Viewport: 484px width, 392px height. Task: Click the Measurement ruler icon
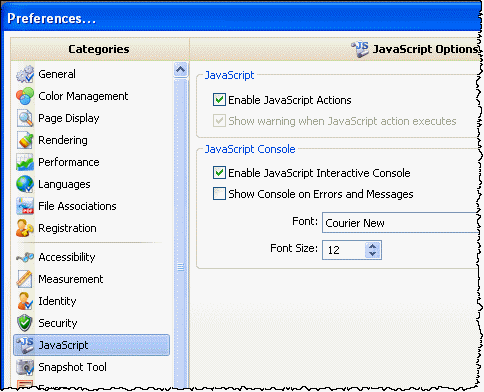(25, 279)
